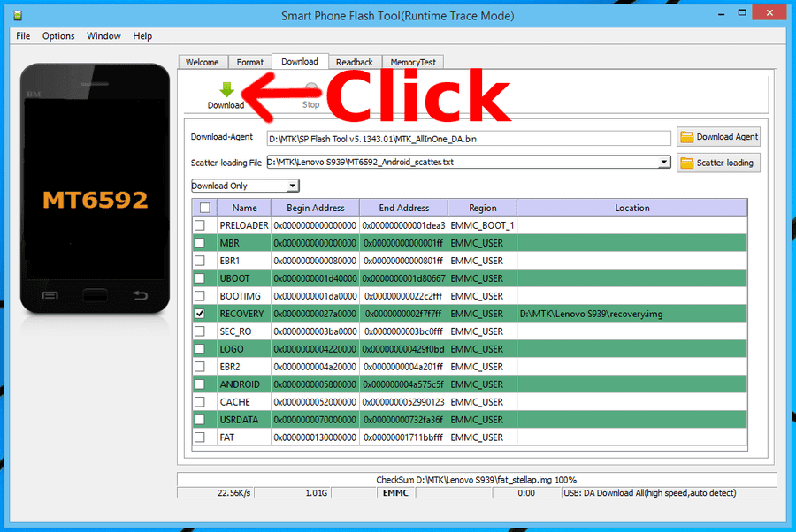
Task: Open the Window menu
Action: pos(103,36)
